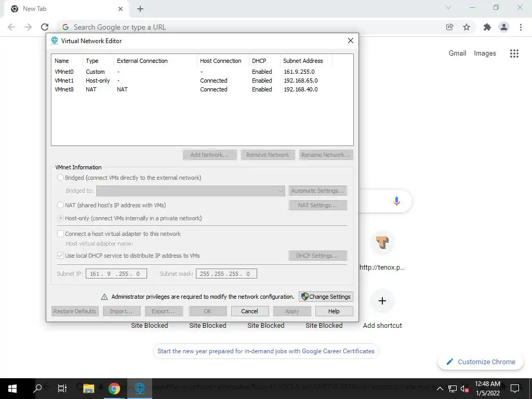The width and height of the screenshot is (532, 399).
Task: Open Chrome's three-dot menu
Action: coord(521,27)
